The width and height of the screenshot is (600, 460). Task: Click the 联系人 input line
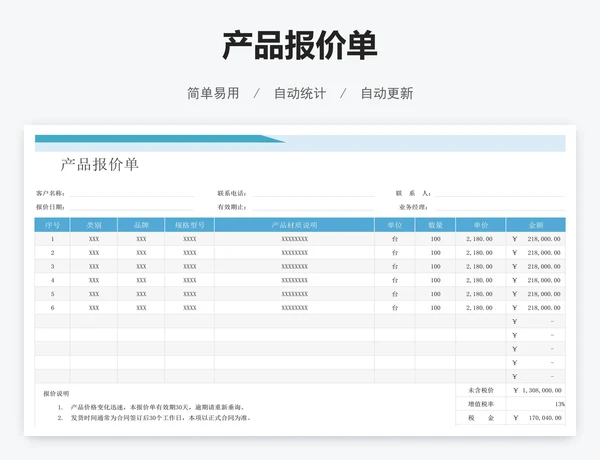tap(501, 193)
